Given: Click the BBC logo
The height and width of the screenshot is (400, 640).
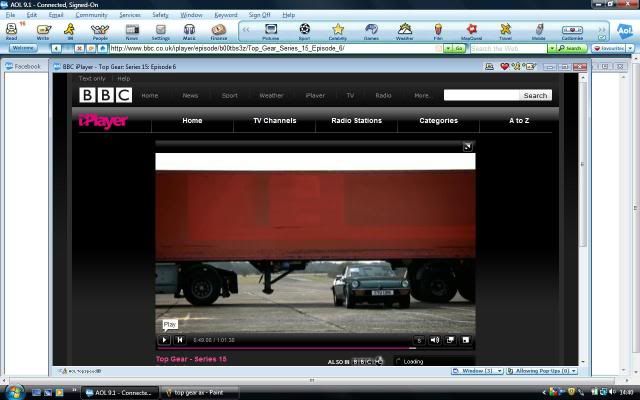Looking at the screenshot, I should pos(106,95).
